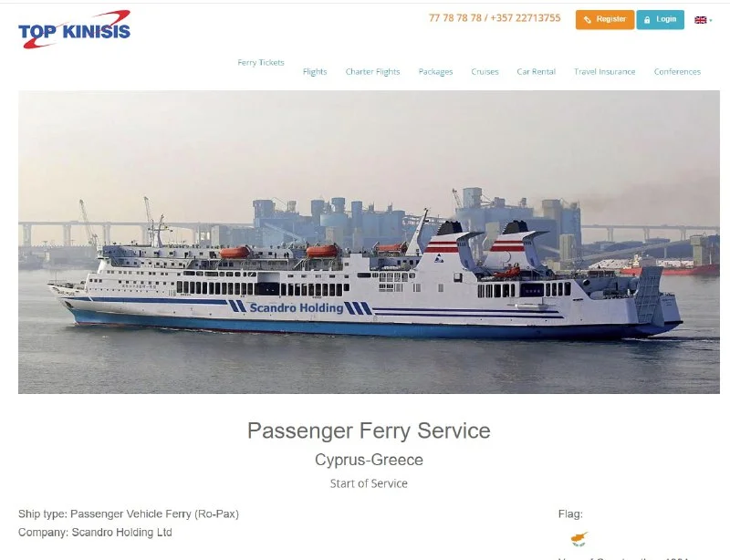Click the Top Kinisis logo
Screen dimensions: 730x560
(75, 29)
